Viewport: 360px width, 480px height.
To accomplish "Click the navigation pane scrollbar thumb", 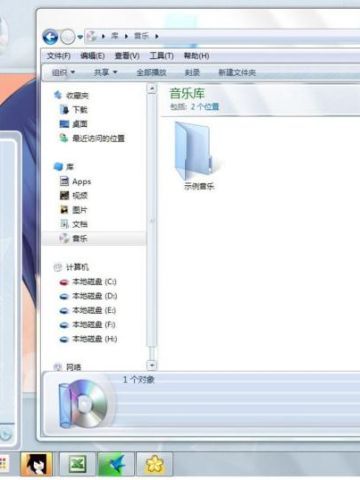I will 152,220.
